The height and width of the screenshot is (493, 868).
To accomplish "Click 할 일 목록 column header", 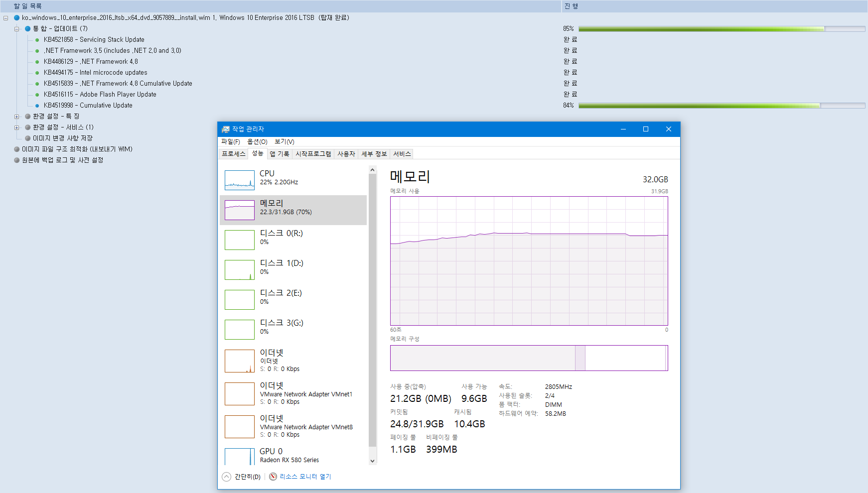I will point(281,6).
